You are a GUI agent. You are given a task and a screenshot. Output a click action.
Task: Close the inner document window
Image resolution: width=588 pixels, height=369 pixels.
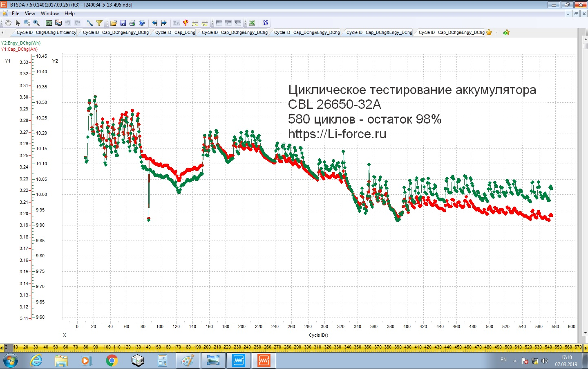(x=584, y=13)
